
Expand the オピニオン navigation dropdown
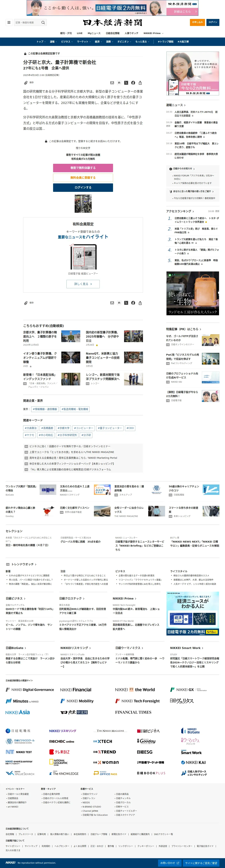pyautogui.click(x=124, y=42)
